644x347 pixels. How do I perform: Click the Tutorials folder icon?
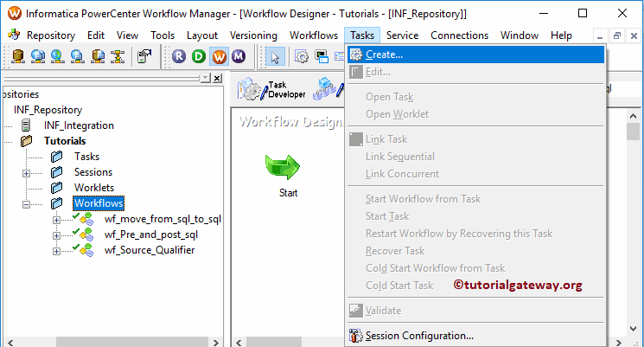pos(26,141)
